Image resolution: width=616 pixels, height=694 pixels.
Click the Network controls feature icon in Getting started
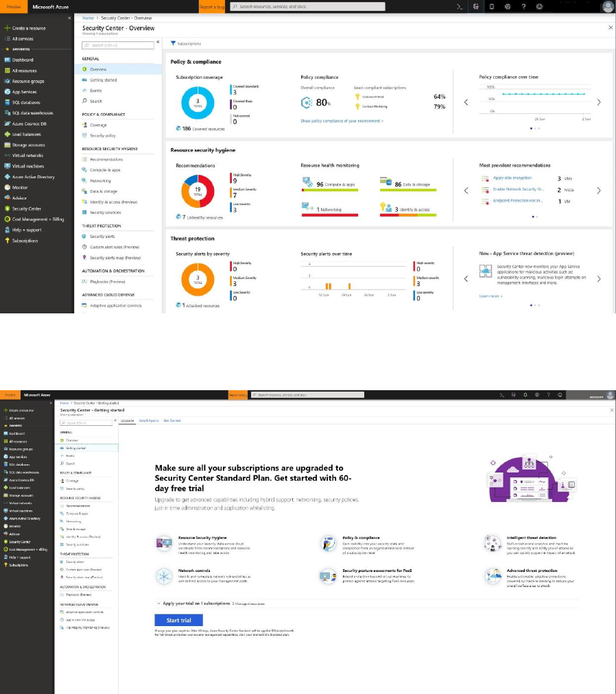coord(164,576)
